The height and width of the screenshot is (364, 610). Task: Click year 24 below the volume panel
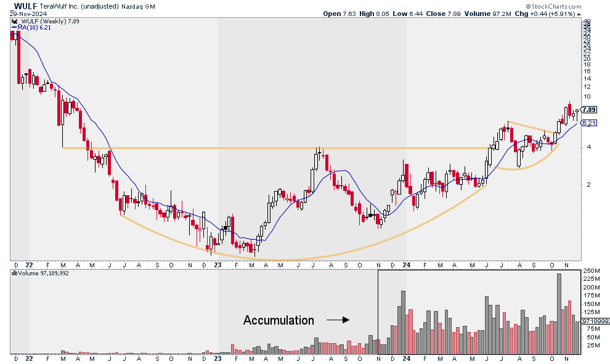pos(407,358)
